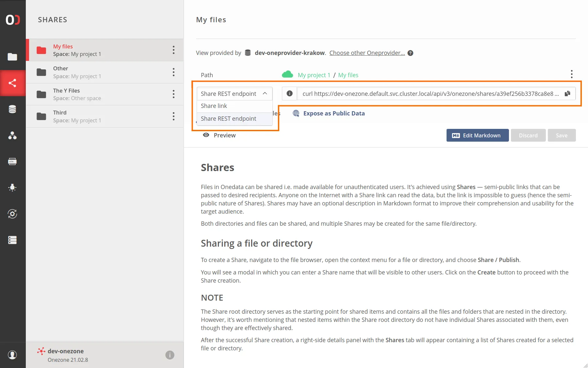The image size is (588, 368).
Task: Open the Automation workflows panel
Action: [x=13, y=214]
